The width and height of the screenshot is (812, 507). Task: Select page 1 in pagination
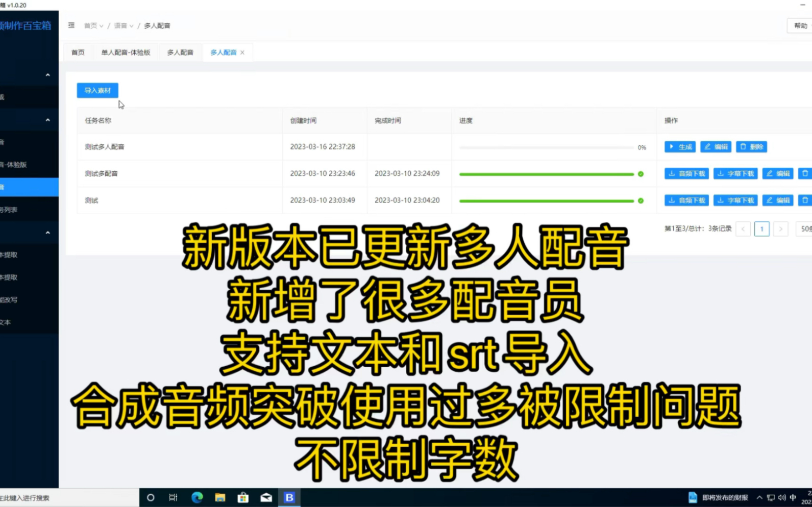(762, 229)
